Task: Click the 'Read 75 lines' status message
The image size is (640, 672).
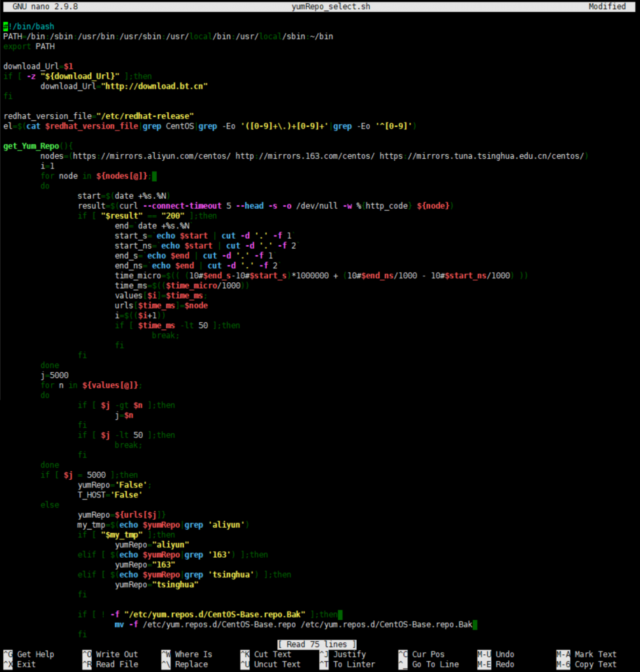Action: (317, 644)
